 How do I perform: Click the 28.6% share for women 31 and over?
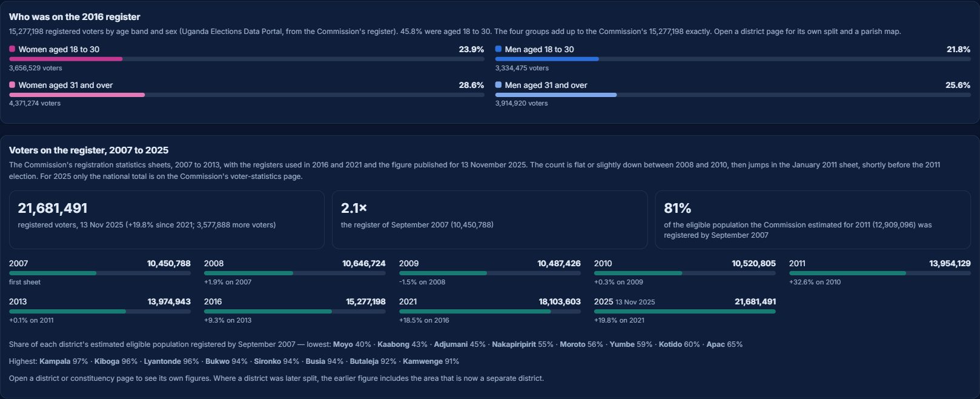point(471,85)
